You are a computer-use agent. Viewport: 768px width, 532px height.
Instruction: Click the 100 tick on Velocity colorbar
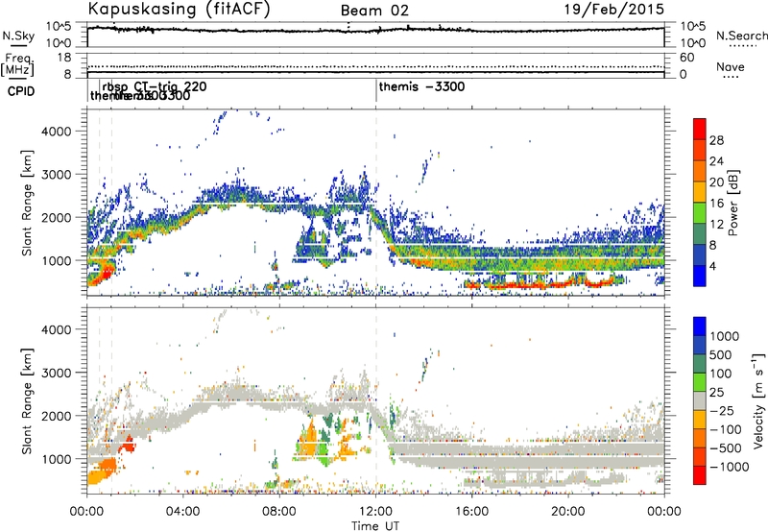(x=721, y=374)
